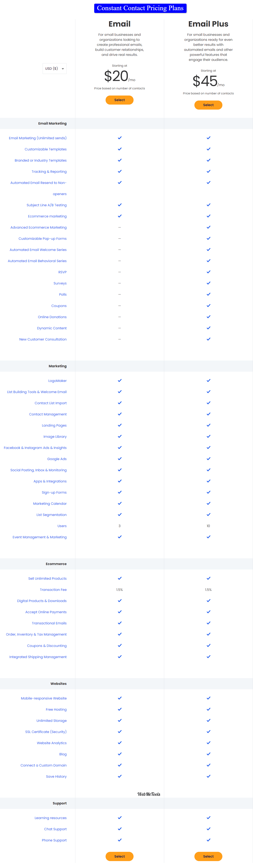253x868 pixels.
Task: Click the top Select button for the Email plan
Action: click(x=119, y=100)
